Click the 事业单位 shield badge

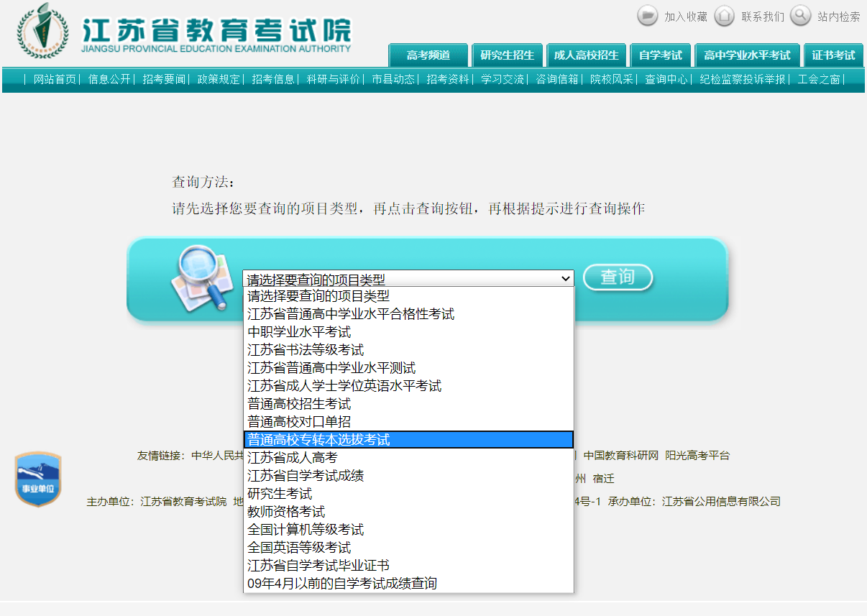coord(38,479)
